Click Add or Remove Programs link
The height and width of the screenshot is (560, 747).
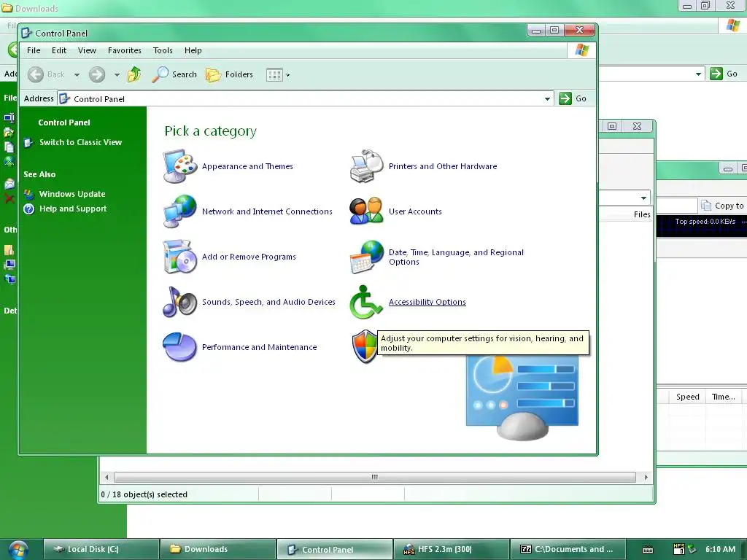[x=249, y=257]
